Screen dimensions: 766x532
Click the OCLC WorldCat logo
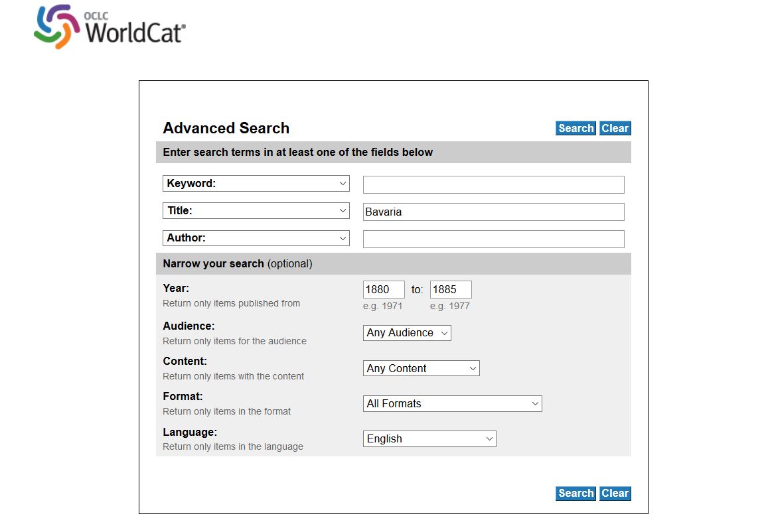pos(110,27)
